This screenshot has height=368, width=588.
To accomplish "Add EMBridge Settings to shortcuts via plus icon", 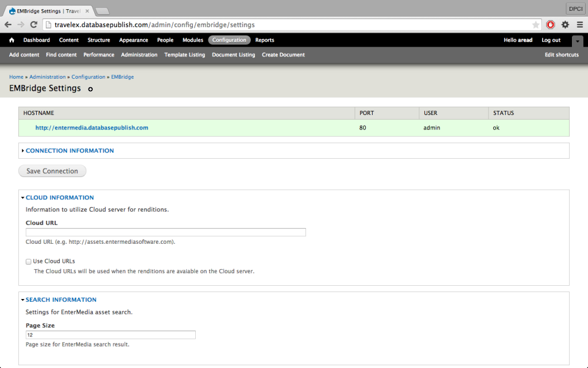I will (90, 89).
